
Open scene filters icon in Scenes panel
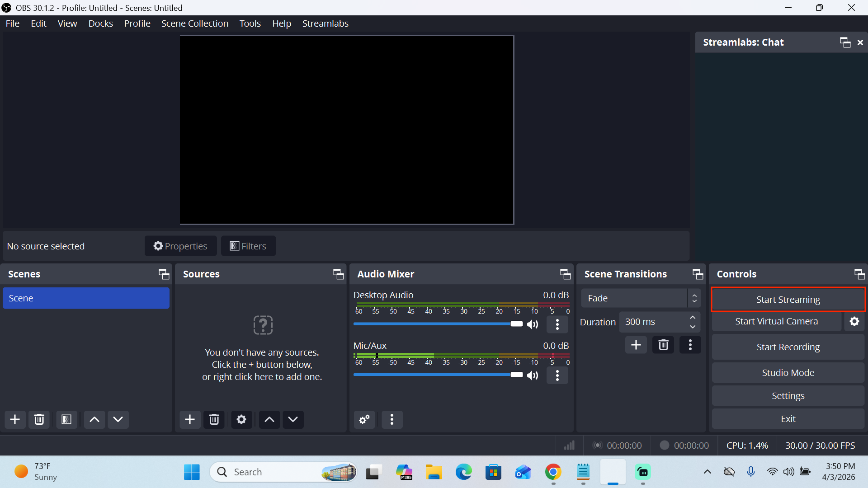[x=66, y=419]
